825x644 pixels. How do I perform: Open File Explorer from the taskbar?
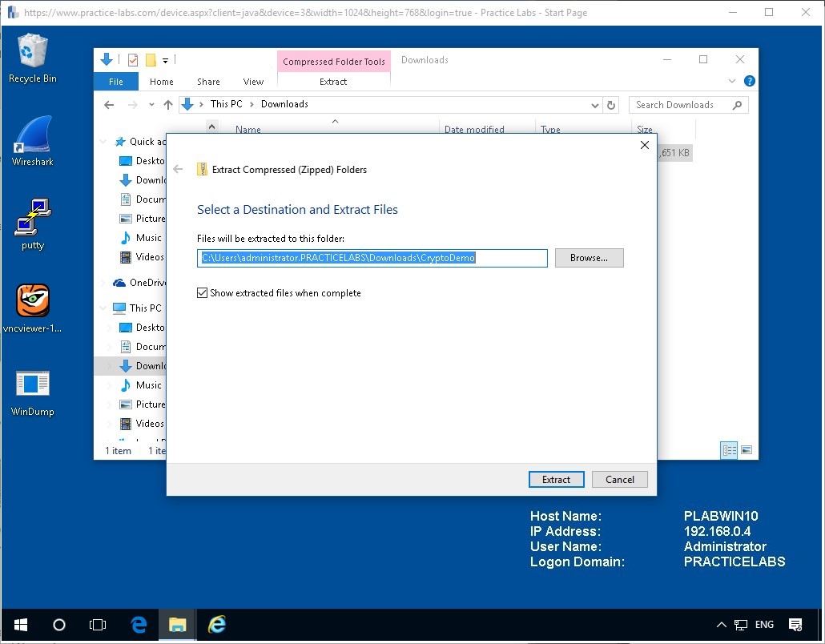click(177, 625)
